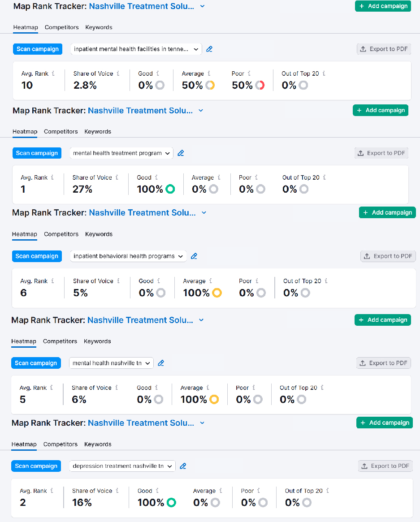Click edit pencil beside inpatient mental health facilities keyword
This screenshot has height=522, width=420.
pyautogui.click(x=209, y=49)
